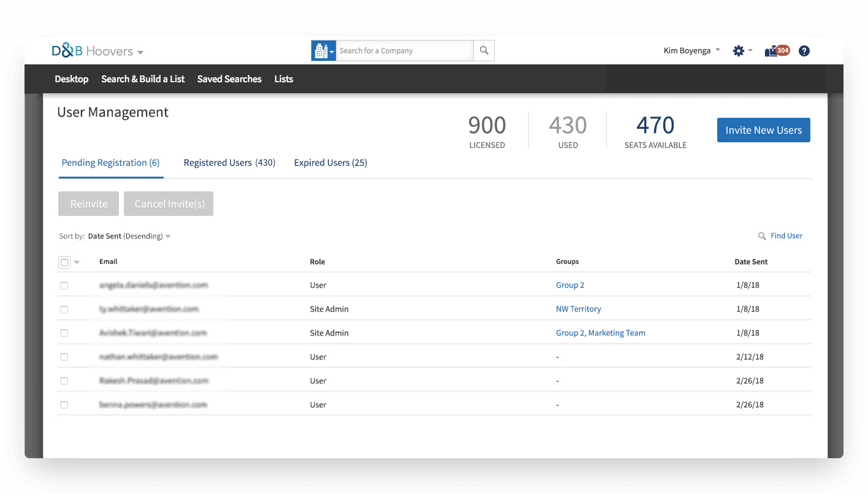Click the Invite New Users button
This screenshot has height=495, width=868.
(763, 130)
